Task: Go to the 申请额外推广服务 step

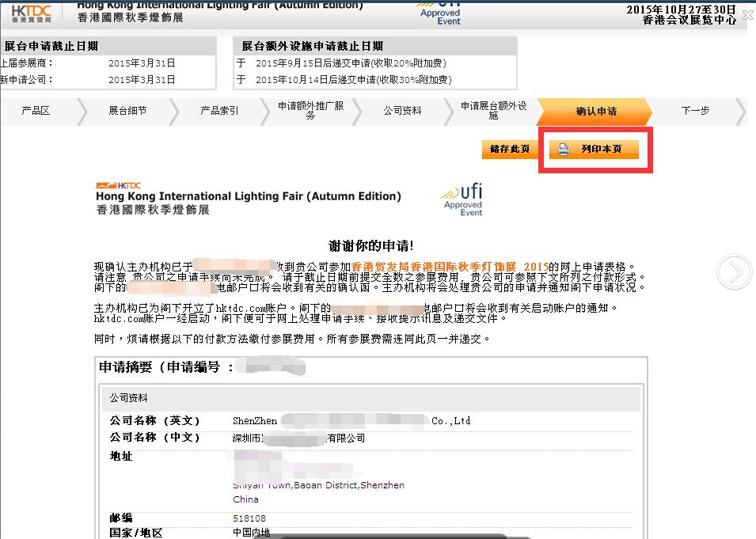Action: click(x=311, y=110)
